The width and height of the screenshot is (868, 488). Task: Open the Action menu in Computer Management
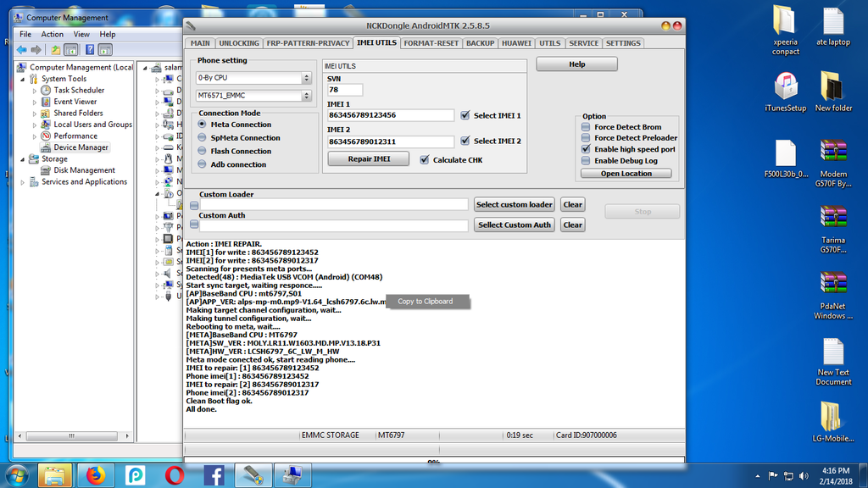(52, 34)
